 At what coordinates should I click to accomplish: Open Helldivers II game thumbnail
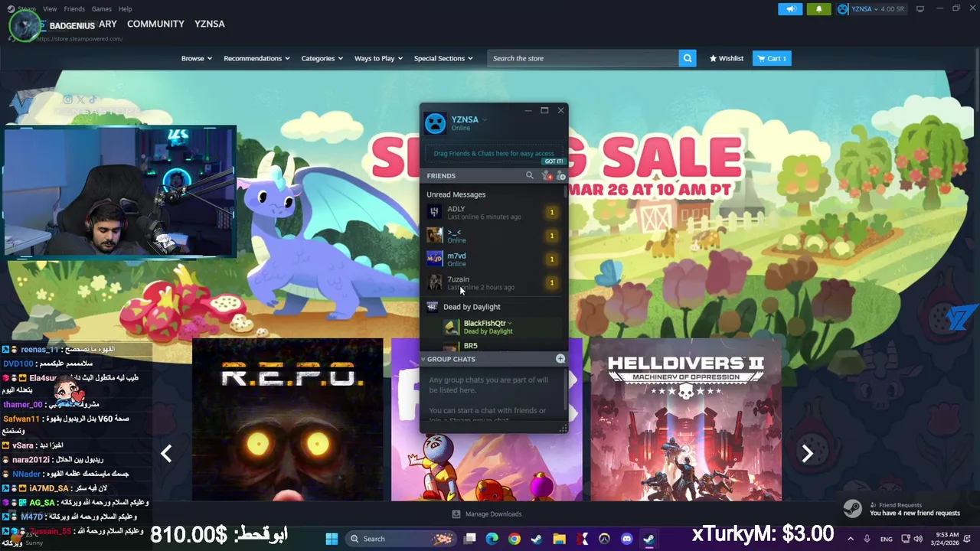click(x=686, y=420)
